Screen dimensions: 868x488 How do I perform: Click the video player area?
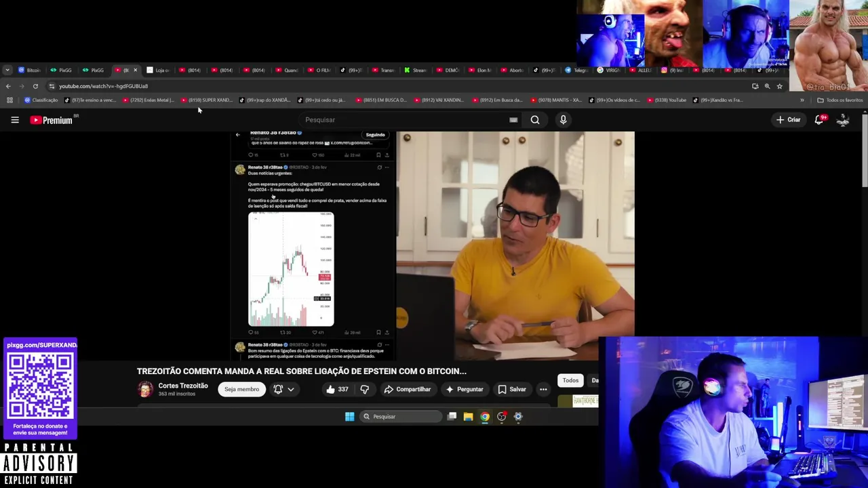coord(433,246)
